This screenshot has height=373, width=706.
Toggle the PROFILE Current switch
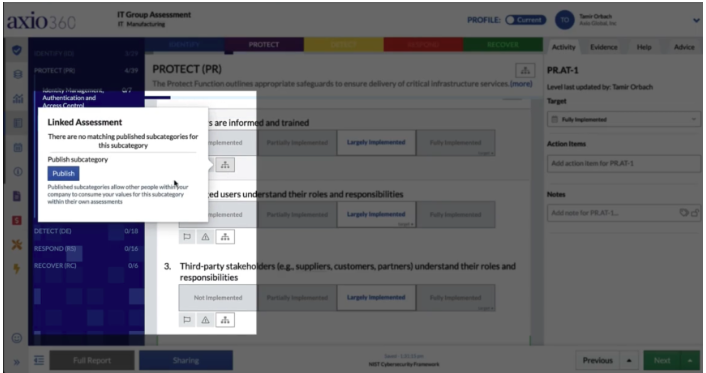tap(525, 20)
